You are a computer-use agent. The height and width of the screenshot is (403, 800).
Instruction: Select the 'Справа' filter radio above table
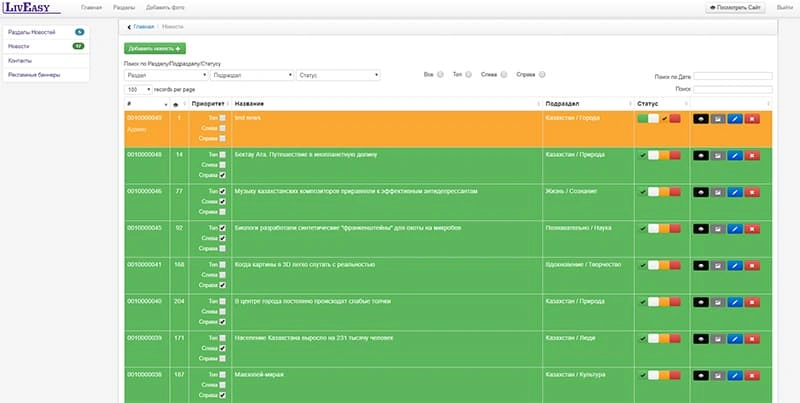coord(542,74)
